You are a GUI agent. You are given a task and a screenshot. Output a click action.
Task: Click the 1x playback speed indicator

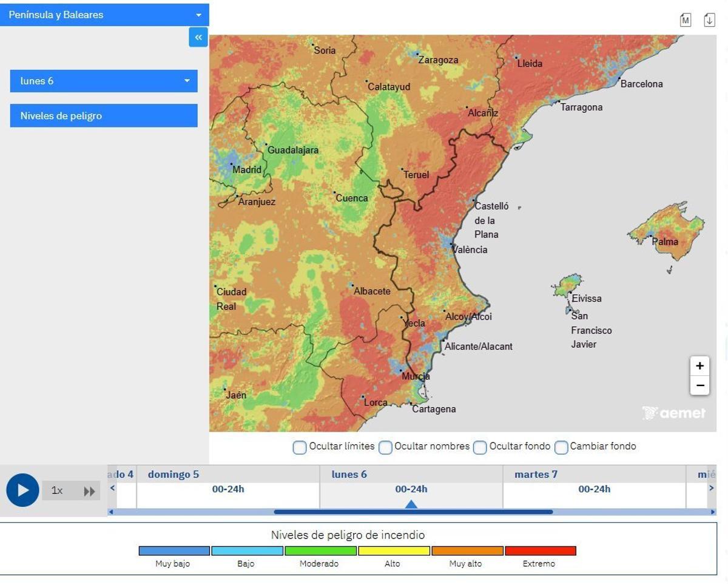point(57,491)
